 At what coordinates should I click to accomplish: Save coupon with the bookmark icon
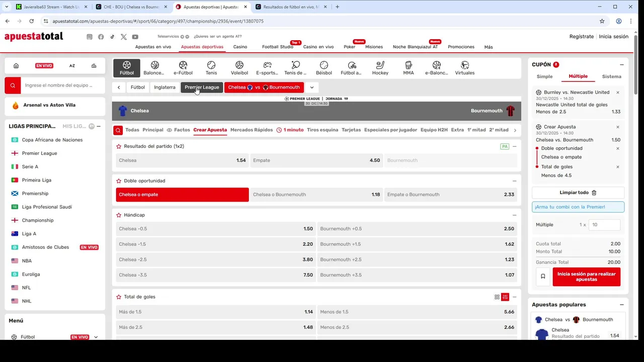[x=543, y=277]
